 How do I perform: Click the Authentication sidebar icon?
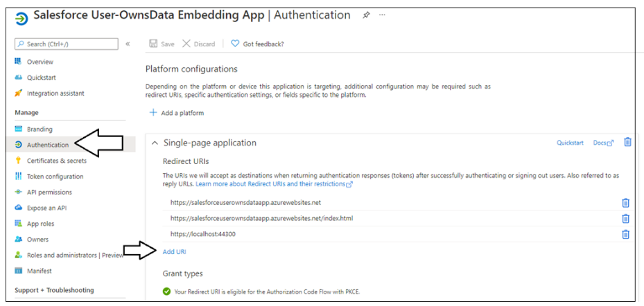click(x=18, y=145)
